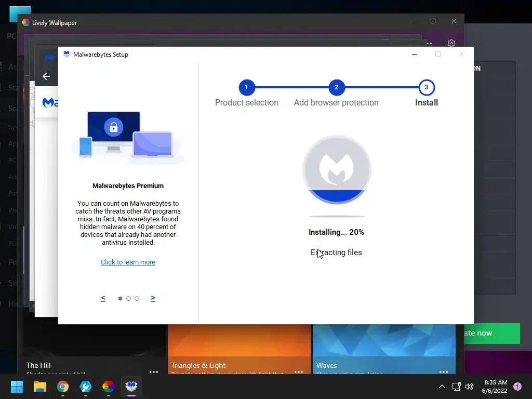Select the first carousel dot
Image resolution: width=532 pixels, height=399 pixels.
point(120,299)
